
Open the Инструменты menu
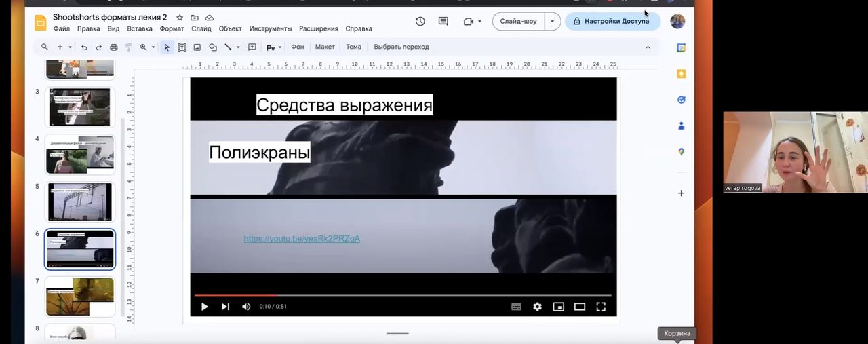(x=271, y=28)
